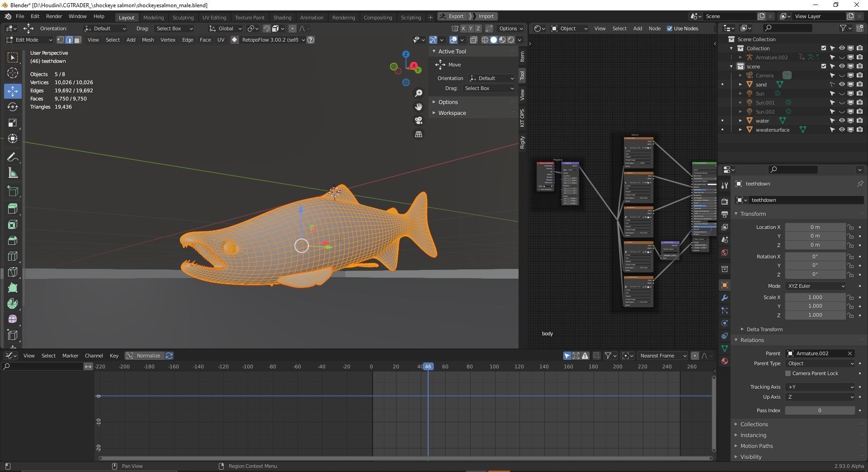The image size is (868, 472).
Task: Hide the wwatersurface object in viewport
Action: (841, 130)
